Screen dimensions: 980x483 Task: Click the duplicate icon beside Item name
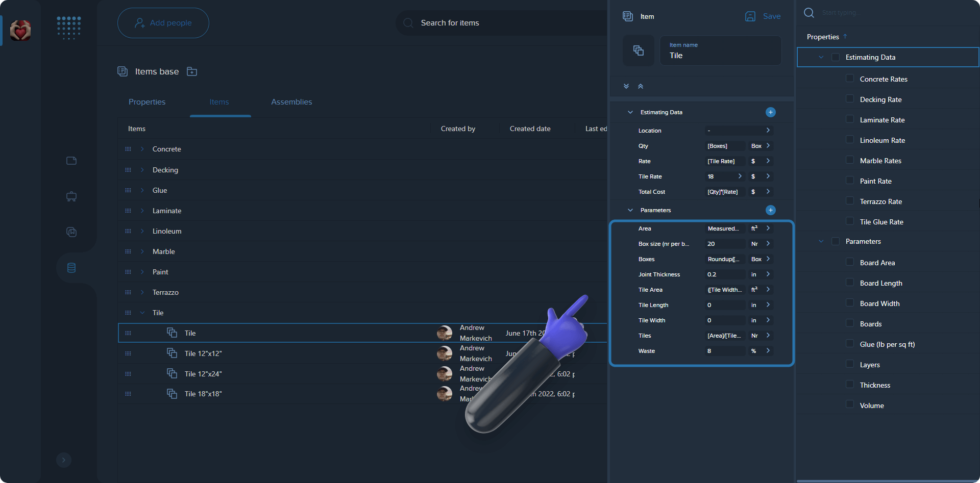(x=638, y=50)
